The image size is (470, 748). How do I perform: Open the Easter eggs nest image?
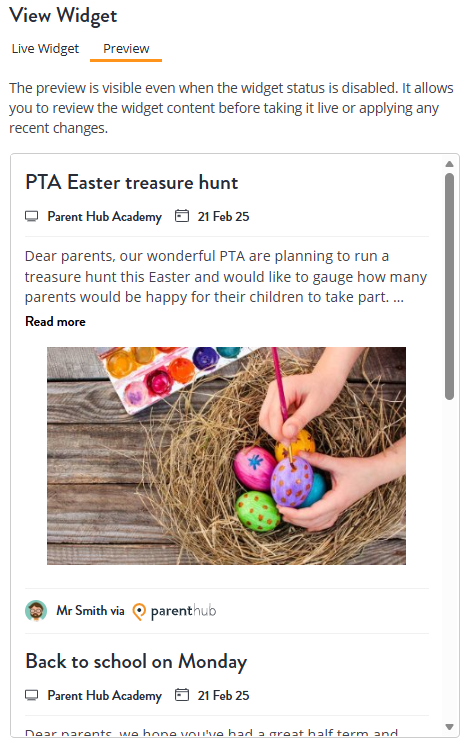[226, 456]
